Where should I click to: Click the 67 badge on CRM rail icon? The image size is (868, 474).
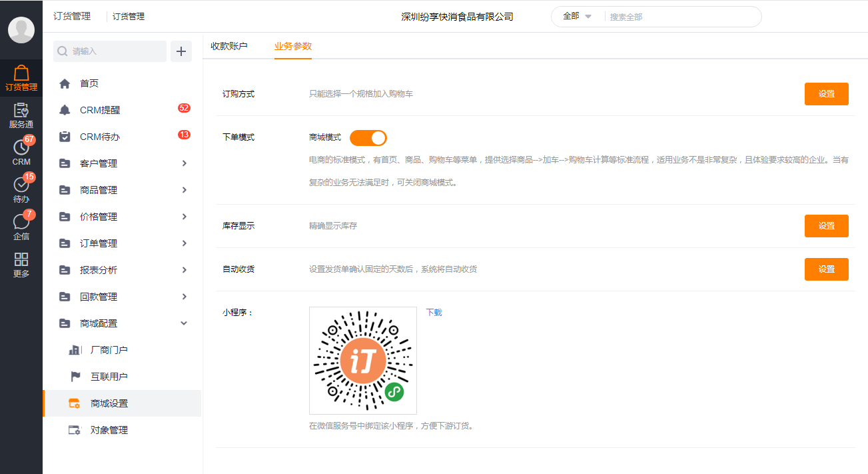[29, 139]
